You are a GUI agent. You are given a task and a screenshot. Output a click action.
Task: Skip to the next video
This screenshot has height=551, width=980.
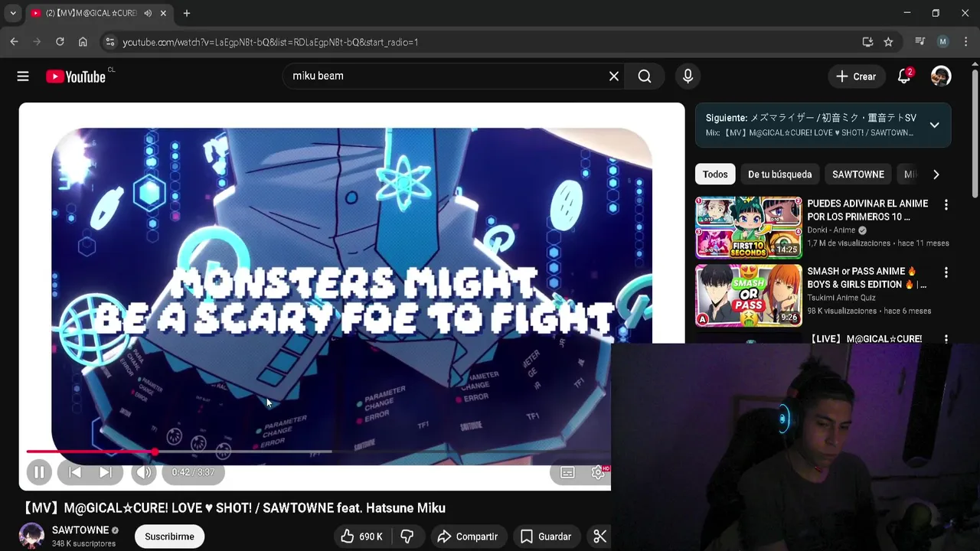coord(106,472)
